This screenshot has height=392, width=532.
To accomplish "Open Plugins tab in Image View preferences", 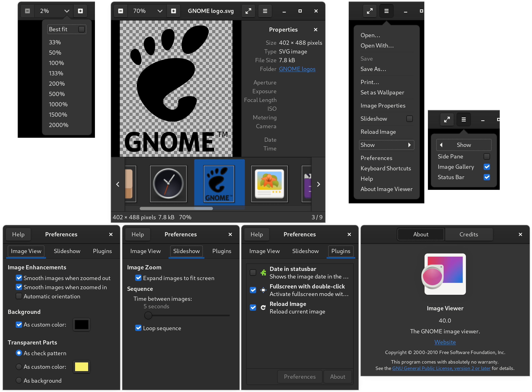I will coord(102,251).
